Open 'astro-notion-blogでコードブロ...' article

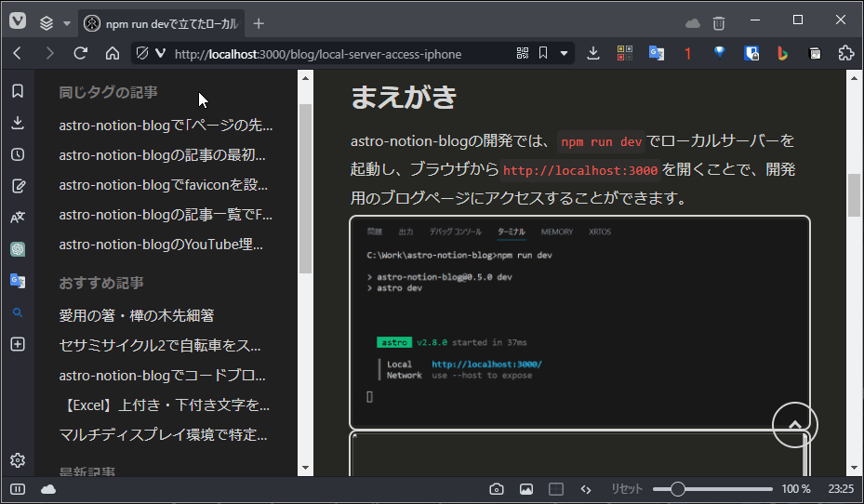coord(162,375)
